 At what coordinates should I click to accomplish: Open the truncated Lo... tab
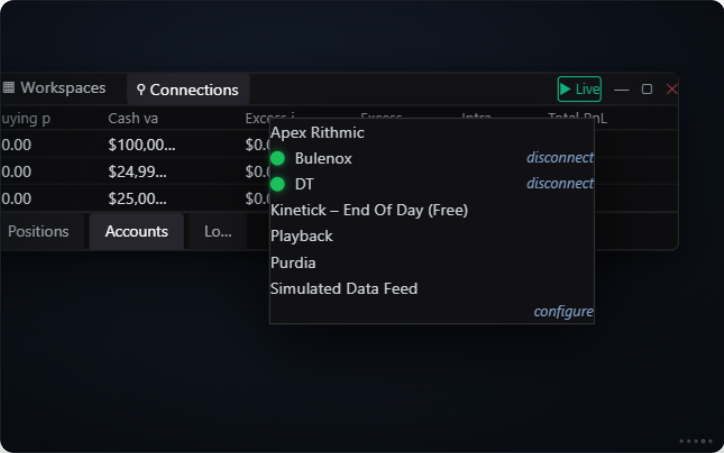click(218, 231)
